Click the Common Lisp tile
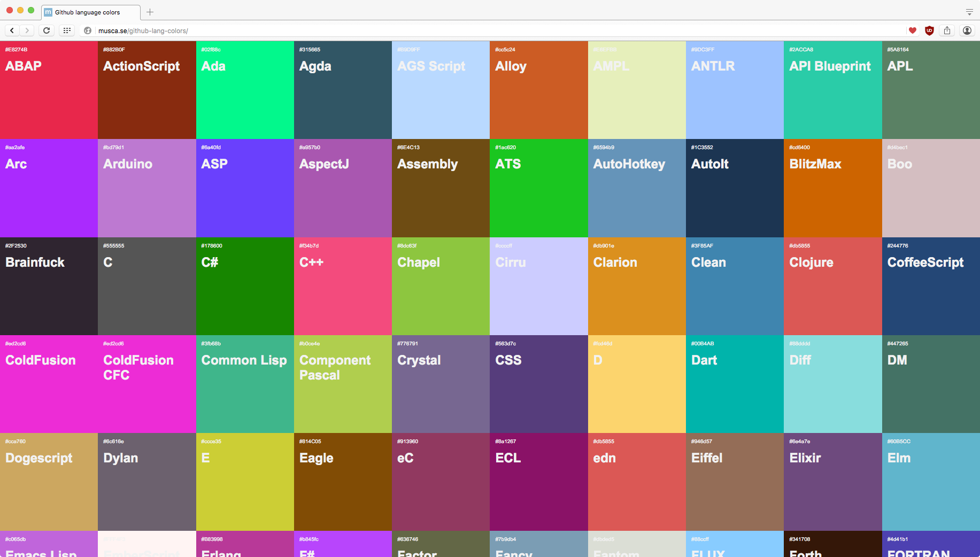Image resolution: width=980 pixels, height=557 pixels. click(245, 384)
